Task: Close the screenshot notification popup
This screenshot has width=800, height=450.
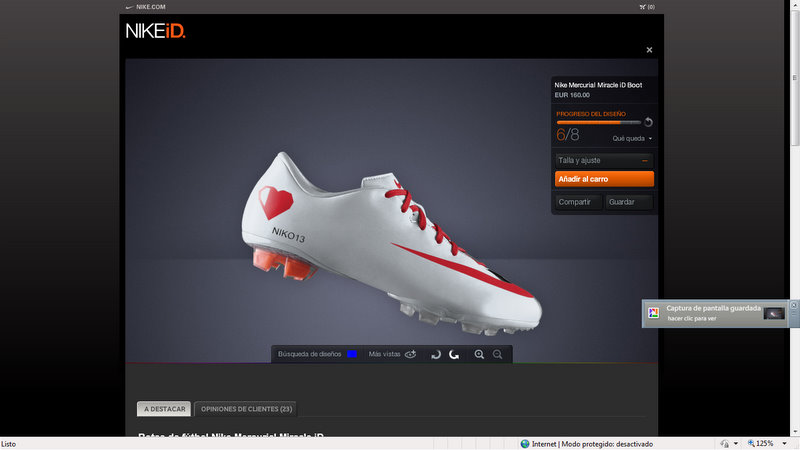Action: tap(794, 305)
